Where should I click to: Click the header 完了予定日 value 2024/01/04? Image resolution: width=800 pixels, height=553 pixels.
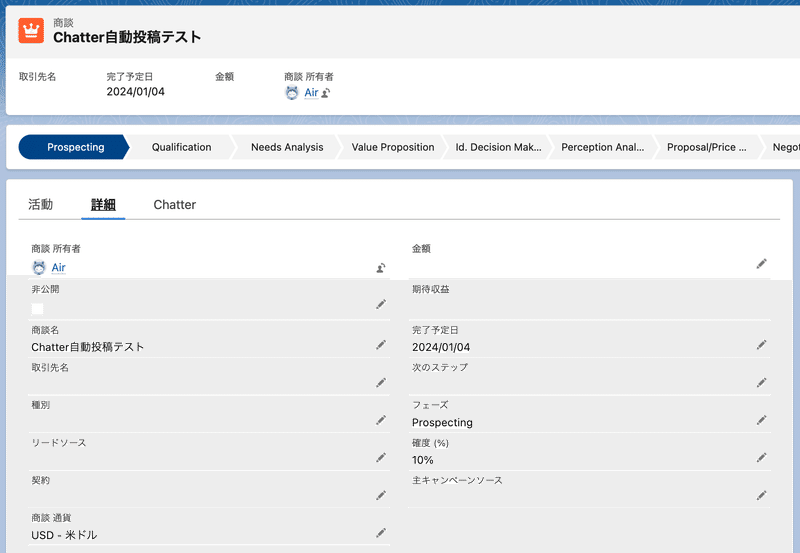click(135, 92)
